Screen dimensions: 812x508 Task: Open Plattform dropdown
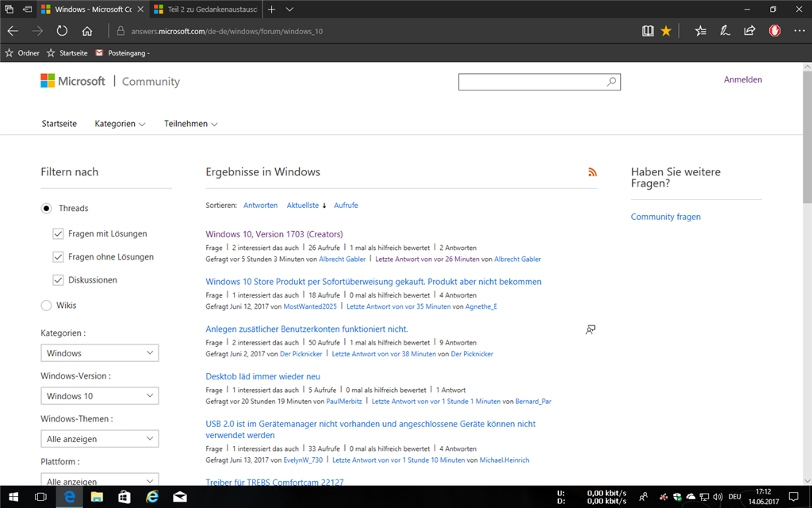(100, 479)
